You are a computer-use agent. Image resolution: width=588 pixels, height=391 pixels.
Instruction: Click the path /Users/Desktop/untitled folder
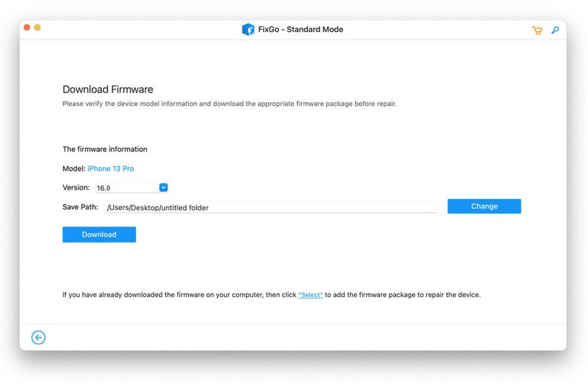tap(157, 207)
